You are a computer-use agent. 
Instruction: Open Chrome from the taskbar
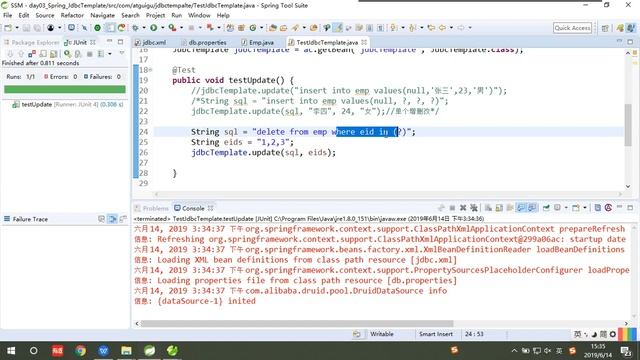tap(80, 351)
